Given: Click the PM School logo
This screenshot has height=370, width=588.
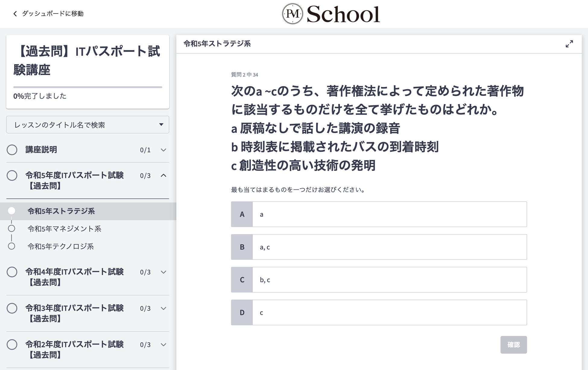Looking at the screenshot, I should click(x=331, y=14).
